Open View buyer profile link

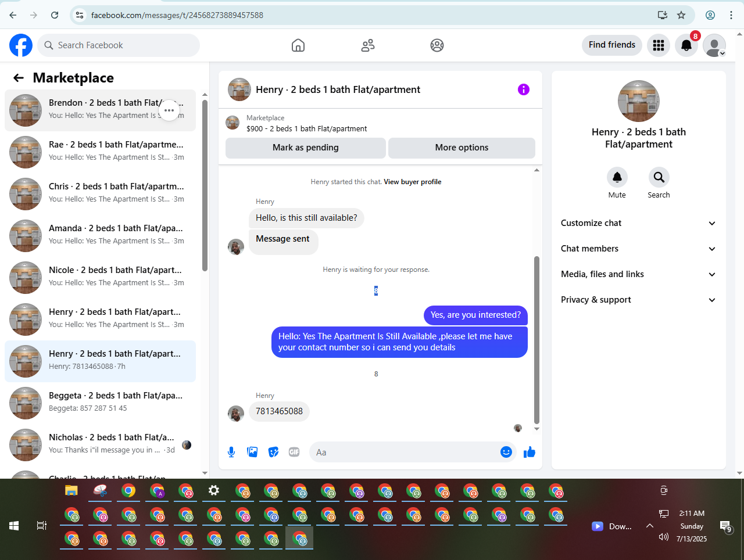coord(413,182)
